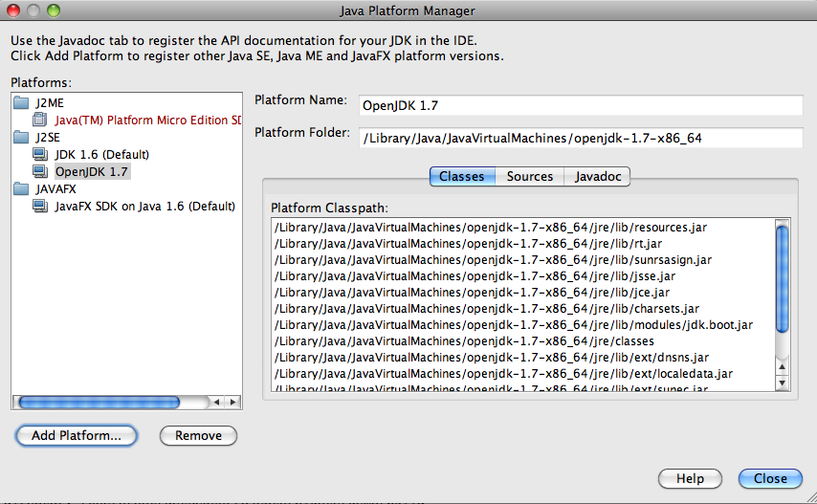This screenshot has height=504, width=817.
Task: Click the Close button at the bottom
Action: point(770,478)
